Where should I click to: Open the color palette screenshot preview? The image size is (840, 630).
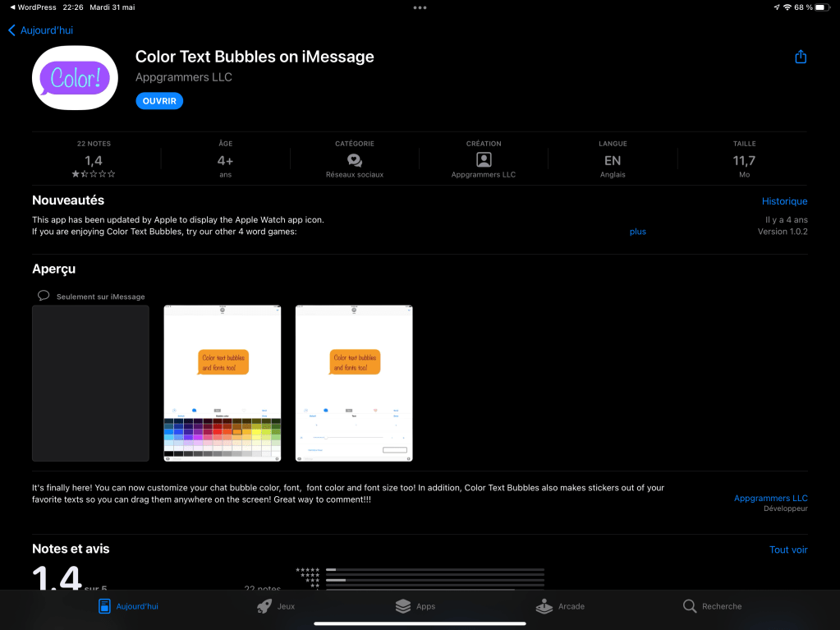click(223, 383)
